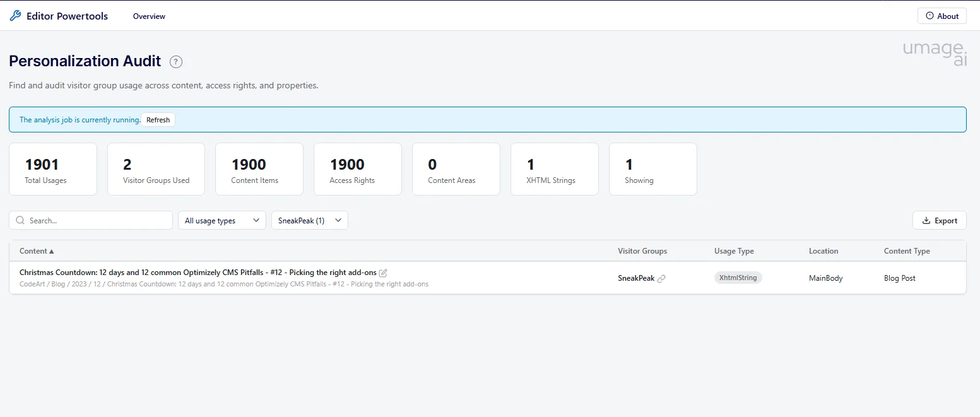Click the Blog Post content type cell
Screen dimensions: 980x417
click(x=900, y=278)
